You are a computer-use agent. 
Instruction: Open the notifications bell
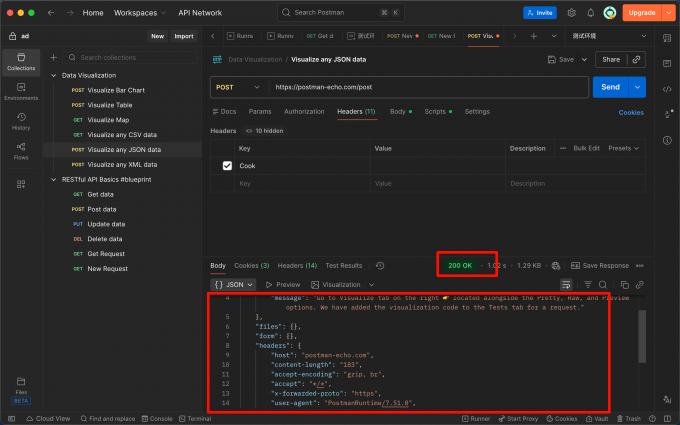click(591, 13)
